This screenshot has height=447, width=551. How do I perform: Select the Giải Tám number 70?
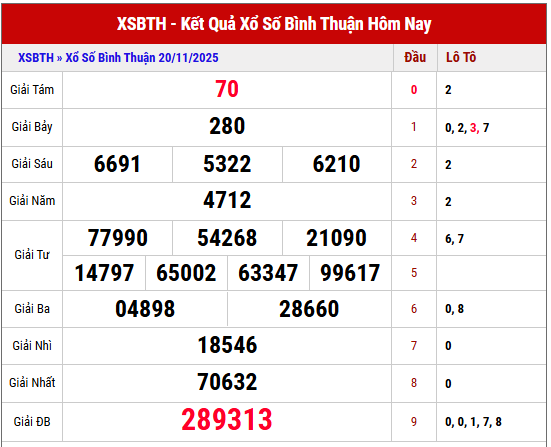pyautogui.click(x=227, y=89)
